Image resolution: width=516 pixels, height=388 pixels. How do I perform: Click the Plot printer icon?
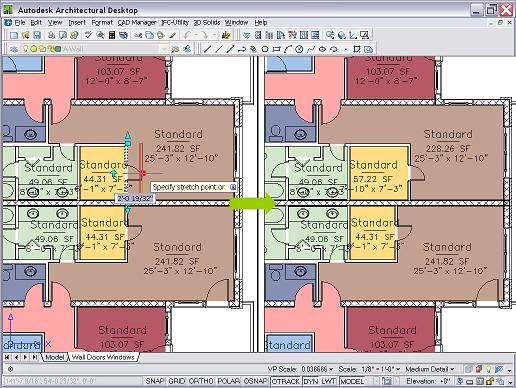coord(51,35)
